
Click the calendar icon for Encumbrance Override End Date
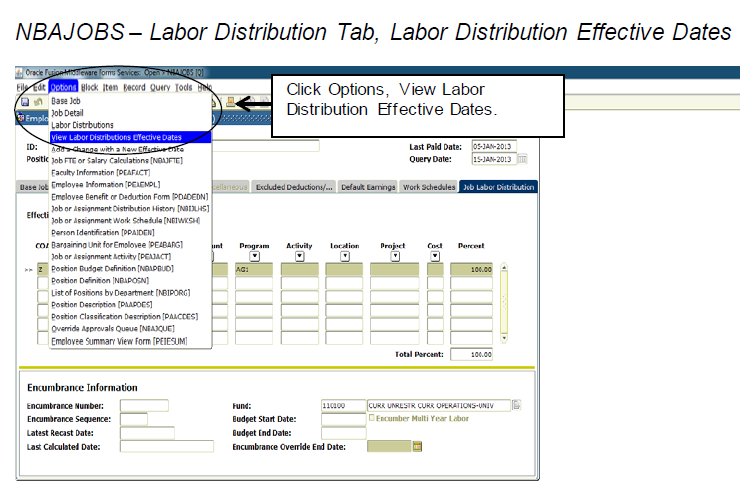point(418,446)
